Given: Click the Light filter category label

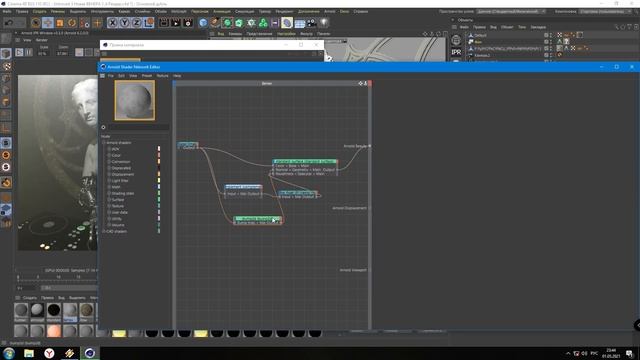Looking at the screenshot, I should click(x=120, y=180).
